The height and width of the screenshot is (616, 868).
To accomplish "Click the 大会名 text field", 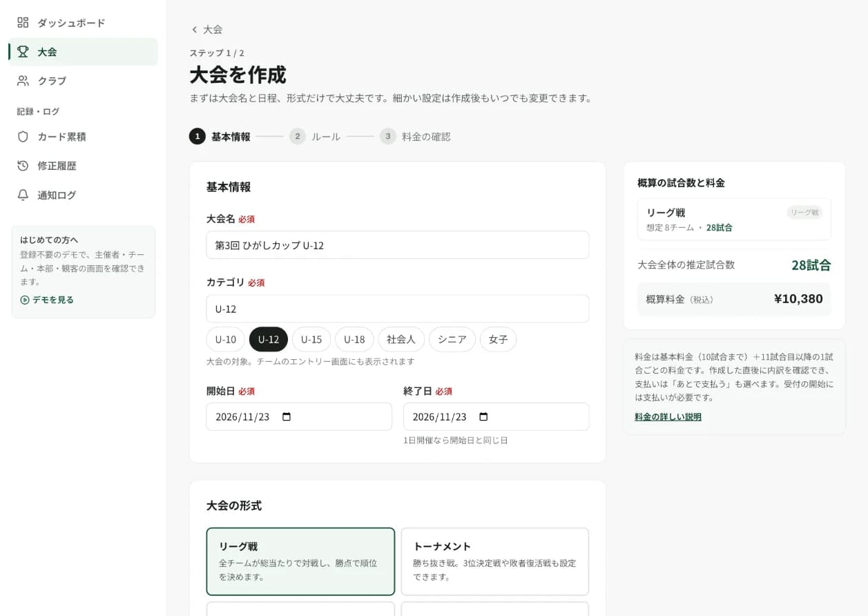I will point(398,245).
